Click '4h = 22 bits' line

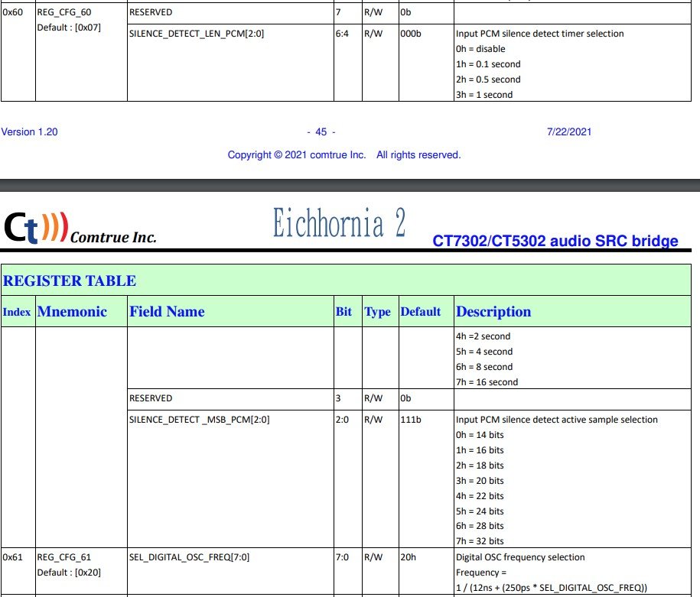tap(480, 495)
